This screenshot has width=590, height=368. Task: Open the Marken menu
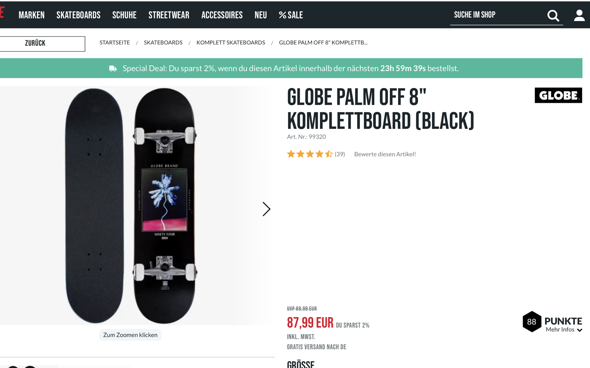point(32,15)
